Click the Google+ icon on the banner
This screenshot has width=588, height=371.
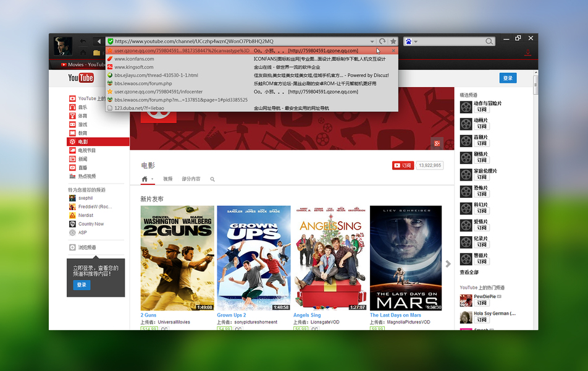(437, 143)
